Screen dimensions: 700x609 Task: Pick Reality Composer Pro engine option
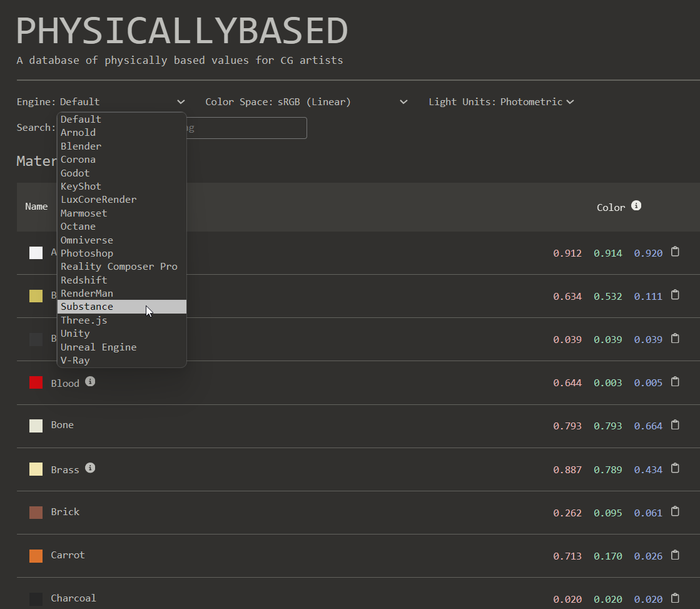click(122, 267)
